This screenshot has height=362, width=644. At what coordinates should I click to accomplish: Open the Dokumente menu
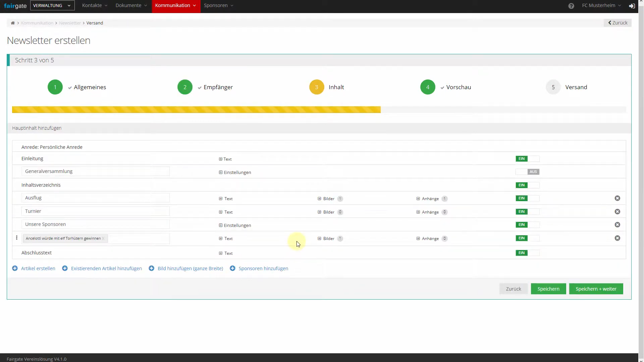[131, 6]
